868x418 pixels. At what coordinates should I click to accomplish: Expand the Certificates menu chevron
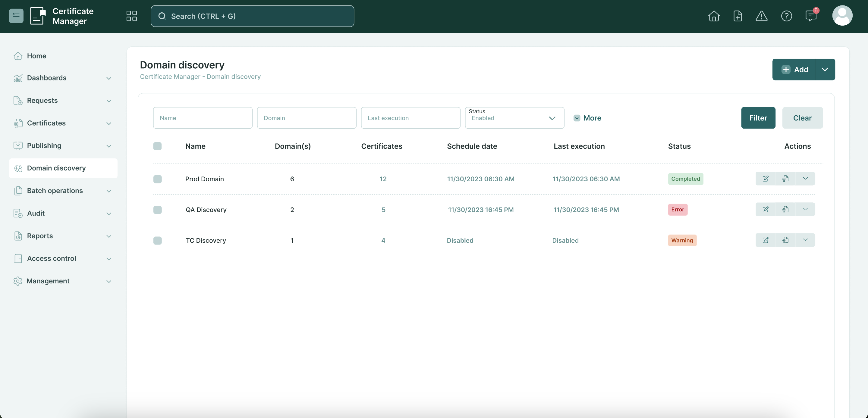pos(109,123)
